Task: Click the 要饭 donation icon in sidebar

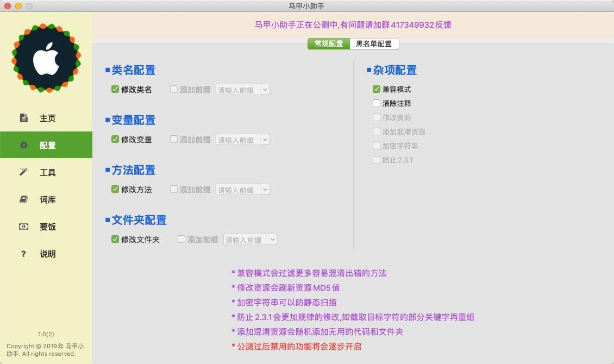Action: [23, 227]
